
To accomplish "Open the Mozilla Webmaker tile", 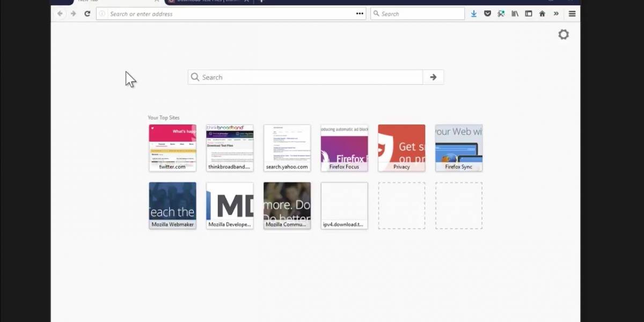I will click(172, 206).
